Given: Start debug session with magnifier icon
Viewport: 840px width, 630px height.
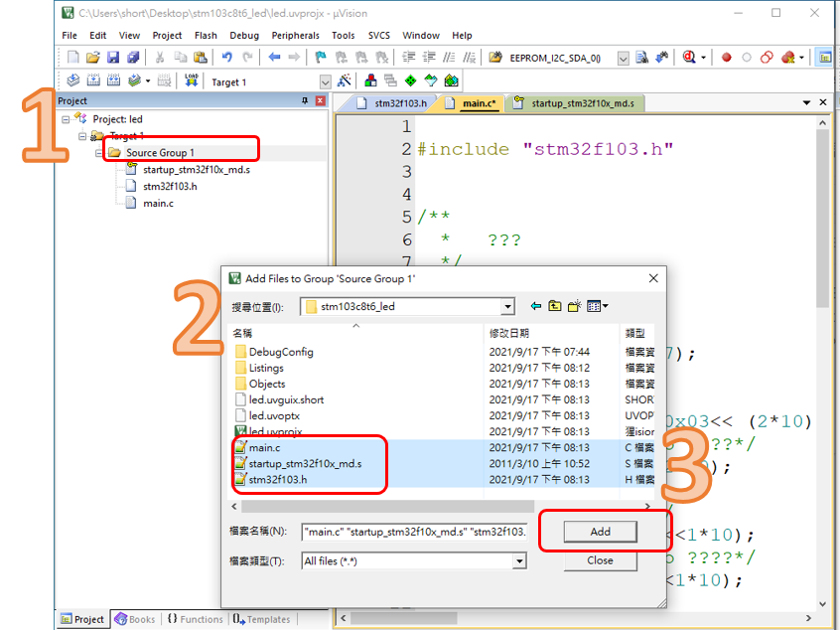Looking at the screenshot, I should click(689, 58).
